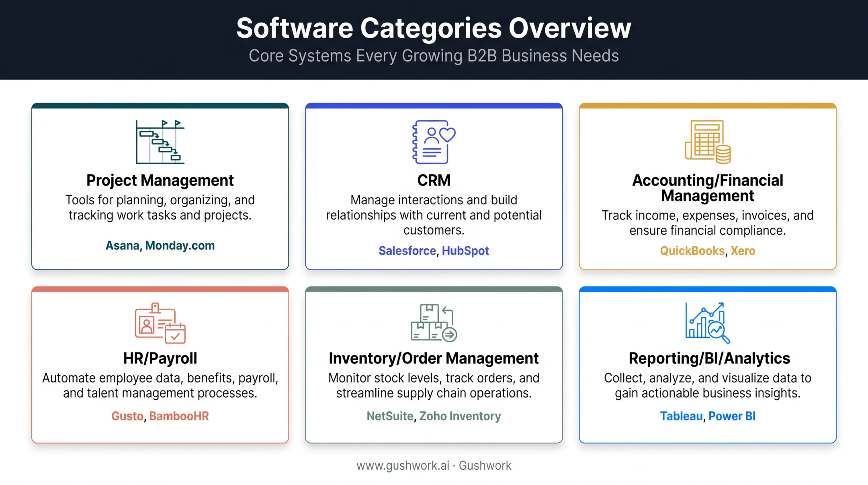Click the BambooHR link
The width and height of the screenshot is (868, 485).
coord(179,416)
